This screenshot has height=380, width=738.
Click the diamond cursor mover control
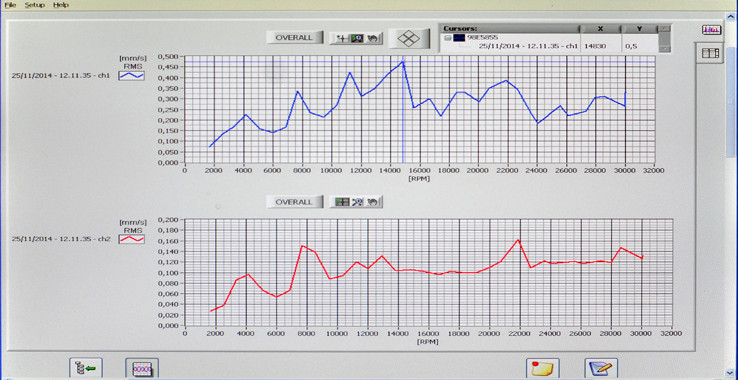point(409,38)
